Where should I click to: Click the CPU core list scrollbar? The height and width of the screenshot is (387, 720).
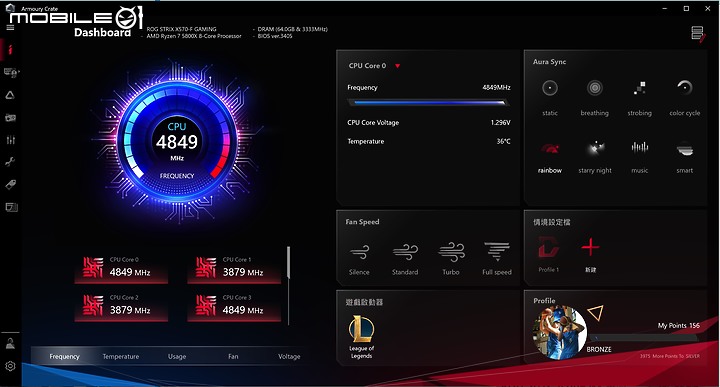click(288, 263)
